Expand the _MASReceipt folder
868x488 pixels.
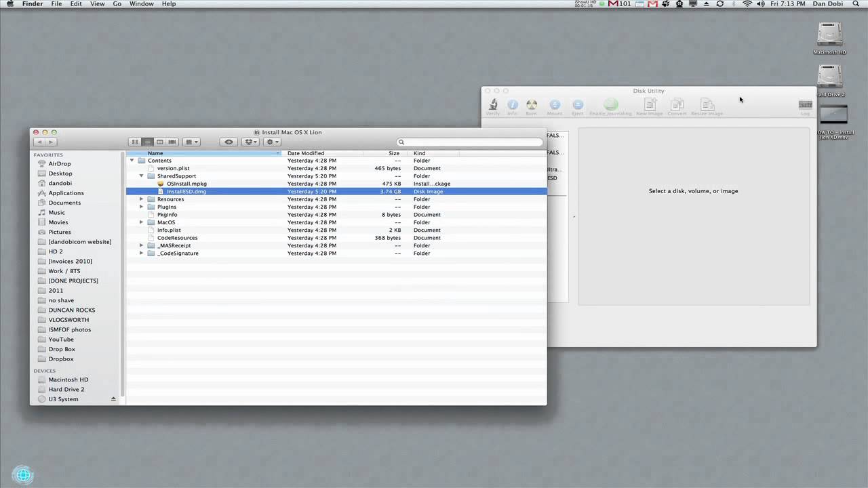click(x=142, y=245)
